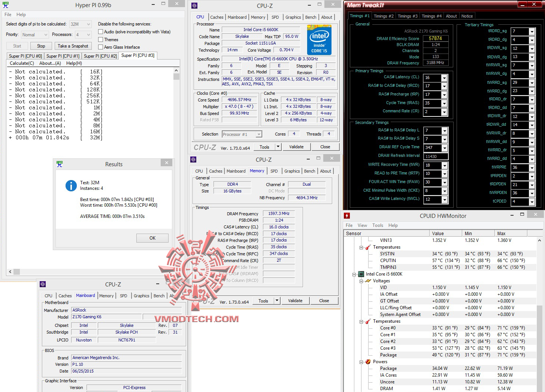Open the File menu in Hyper PI

click(x=8, y=15)
